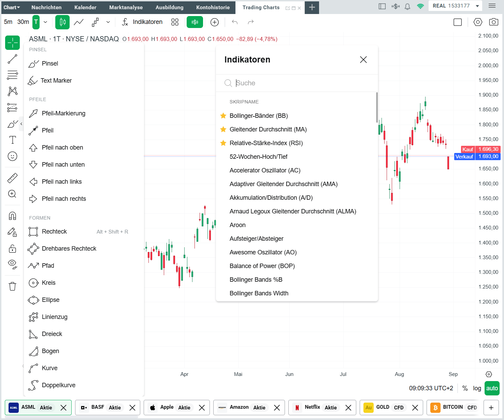Switch to candlestick chart type
The height and width of the screenshot is (420, 504).
coord(63,22)
